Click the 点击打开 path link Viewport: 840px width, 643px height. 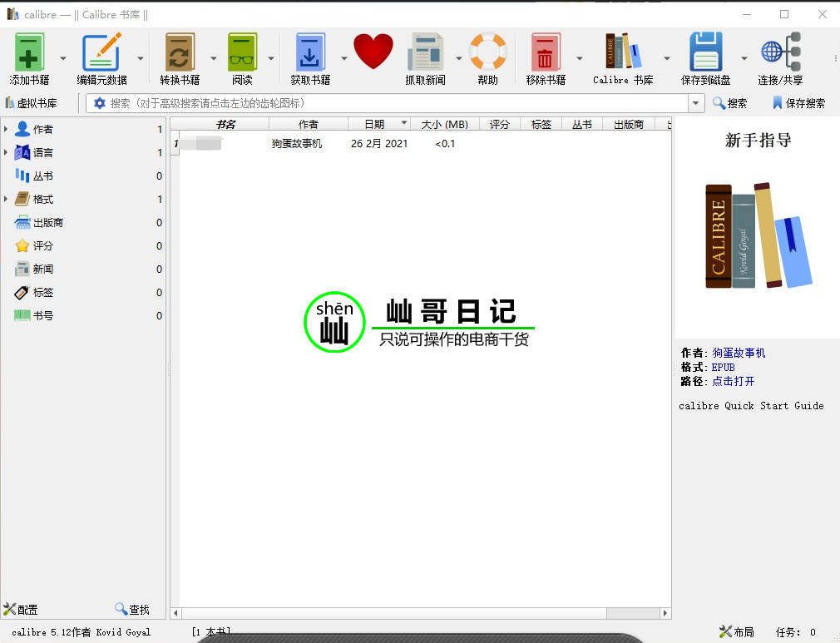click(x=734, y=381)
